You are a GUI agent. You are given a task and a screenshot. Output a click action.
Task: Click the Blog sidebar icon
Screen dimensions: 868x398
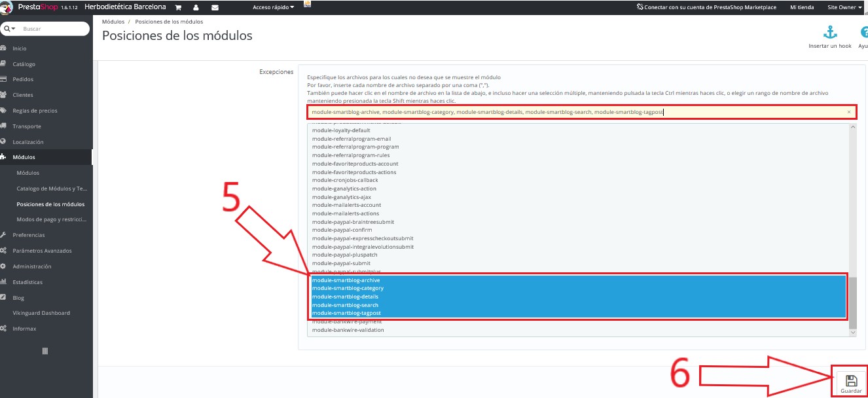(4, 298)
